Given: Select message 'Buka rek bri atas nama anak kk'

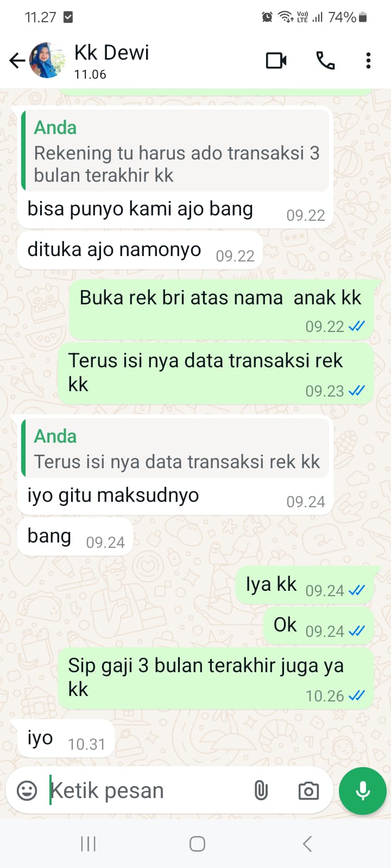Looking at the screenshot, I should pos(222,310).
